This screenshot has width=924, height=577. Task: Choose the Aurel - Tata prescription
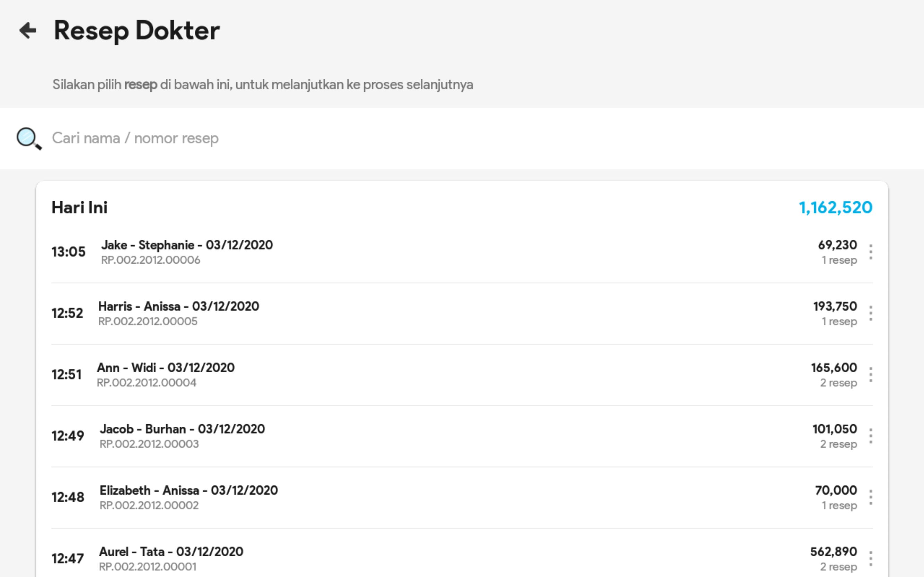pos(171,552)
